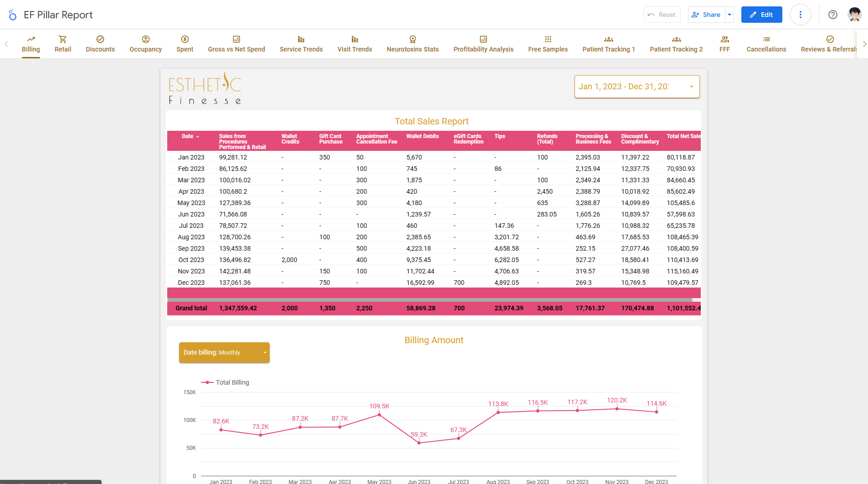Open the date range picker dropdown
Screen dimensions: 868x484
pyautogui.click(x=637, y=87)
